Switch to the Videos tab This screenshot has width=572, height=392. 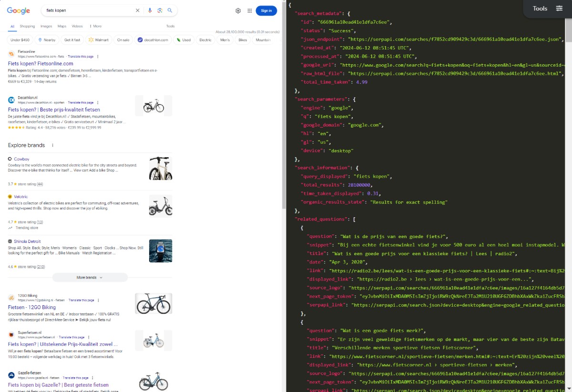pos(77,26)
